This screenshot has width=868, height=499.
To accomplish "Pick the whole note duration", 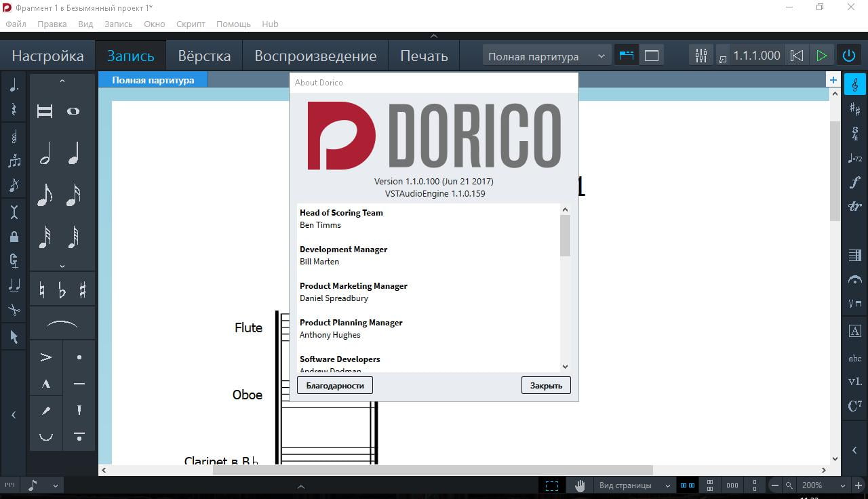I will click(x=73, y=111).
